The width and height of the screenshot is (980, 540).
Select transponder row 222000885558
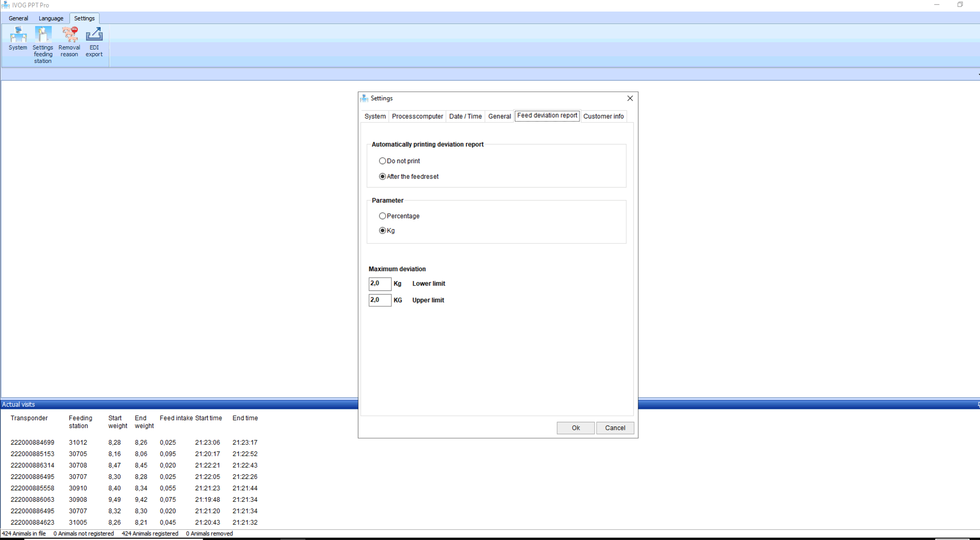[x=32, y=488]
